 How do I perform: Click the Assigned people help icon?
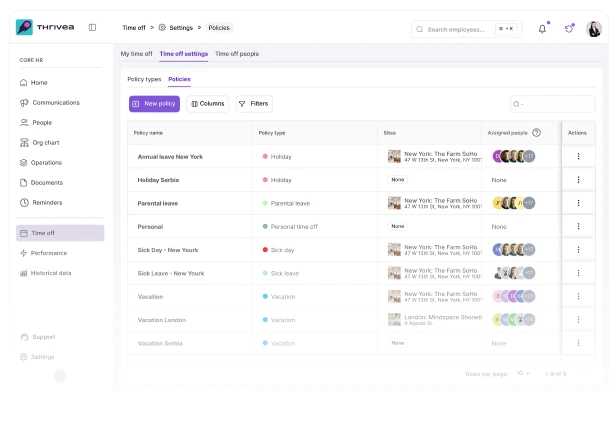pyautogui.click(x=536, y=132)
